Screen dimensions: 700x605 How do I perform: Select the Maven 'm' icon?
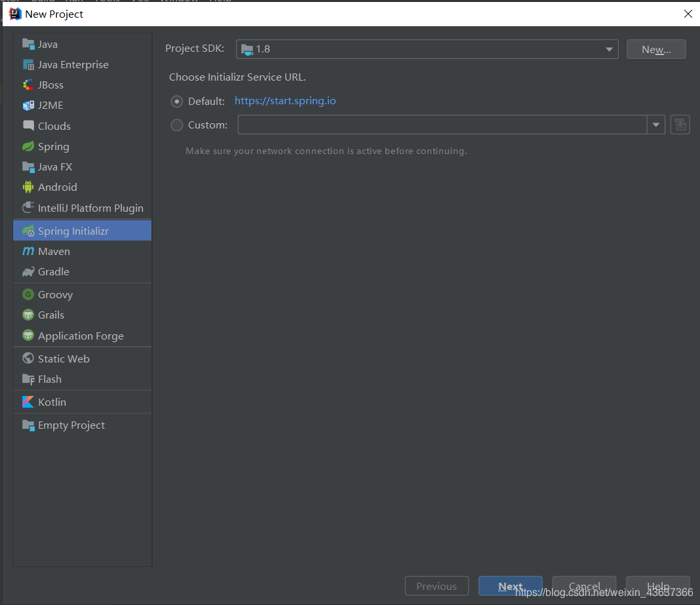coord(28,252)
